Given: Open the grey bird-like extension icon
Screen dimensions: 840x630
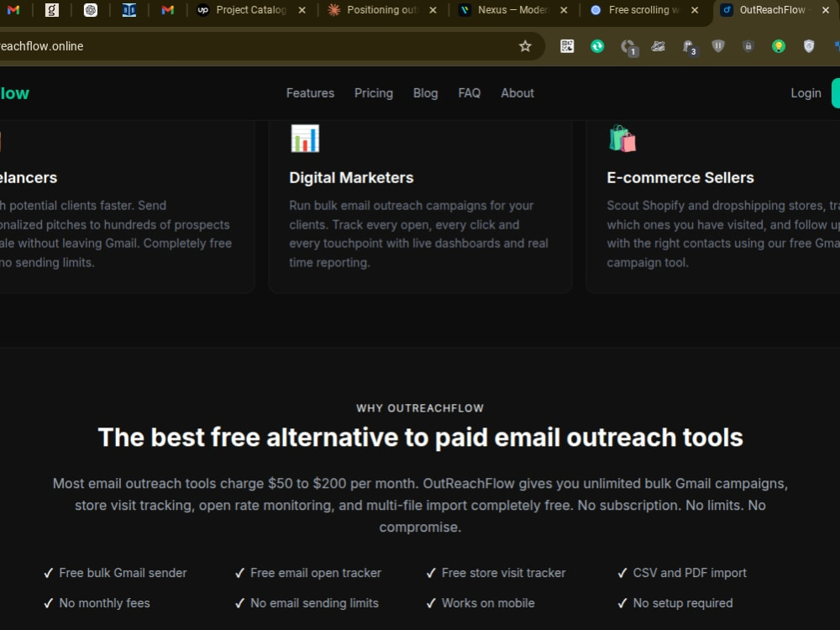Looking at the screenshot, I should click(658, 46).
